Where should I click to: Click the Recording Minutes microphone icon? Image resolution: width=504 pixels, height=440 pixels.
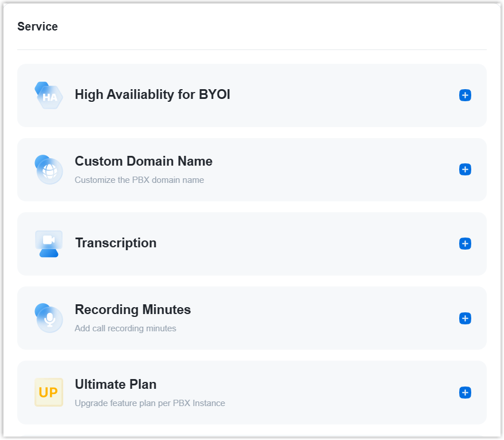49,318
